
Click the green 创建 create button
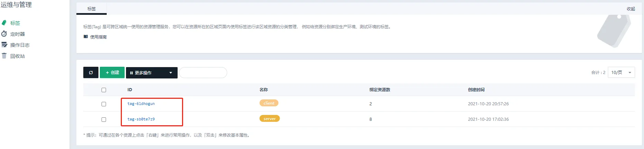click(x=112, y=73)
